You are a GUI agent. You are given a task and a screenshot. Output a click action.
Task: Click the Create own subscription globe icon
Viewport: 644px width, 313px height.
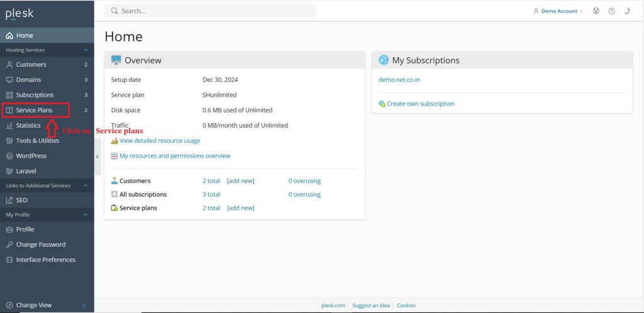pos(382,104)
